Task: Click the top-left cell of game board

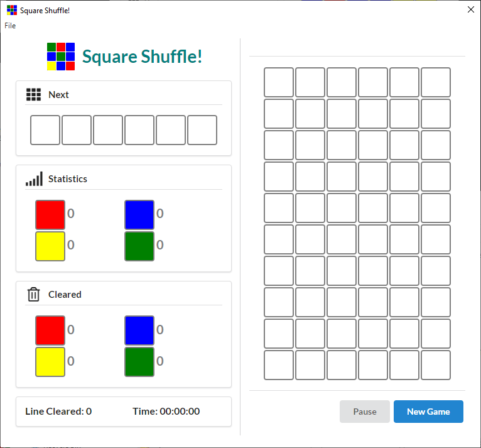Action: coord(279,82)
